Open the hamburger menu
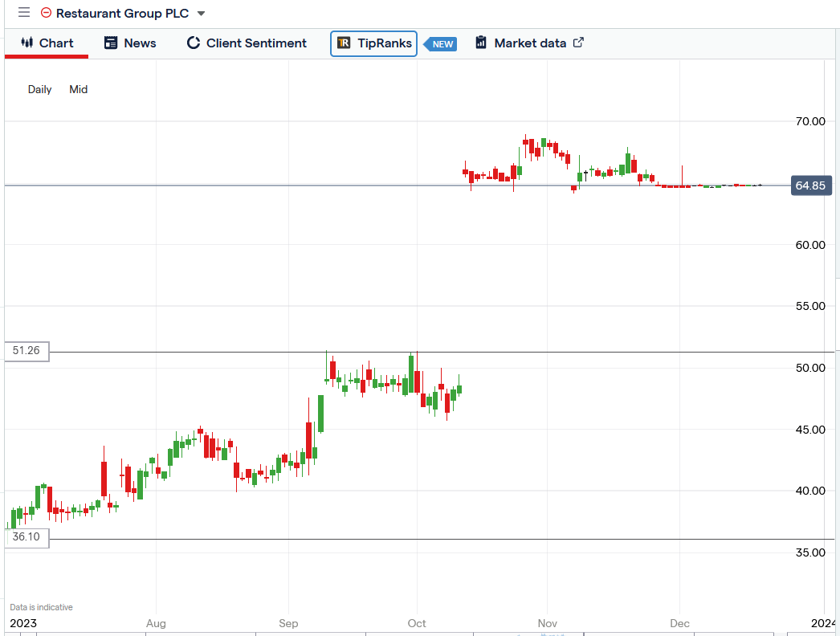 [x=23, y=12]
